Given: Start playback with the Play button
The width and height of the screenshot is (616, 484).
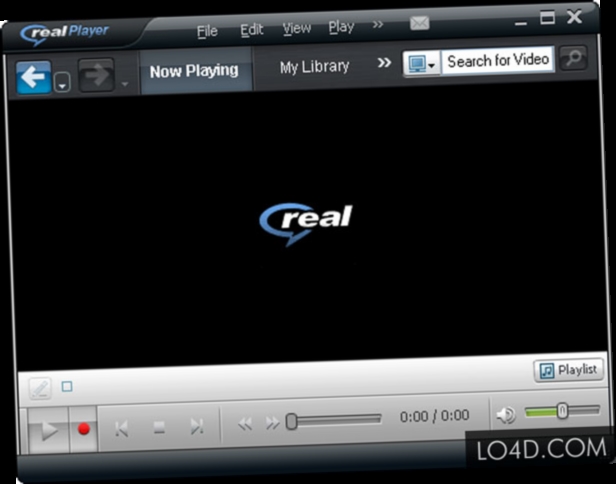Looking at the screenshot, I should tap(48, 430).
